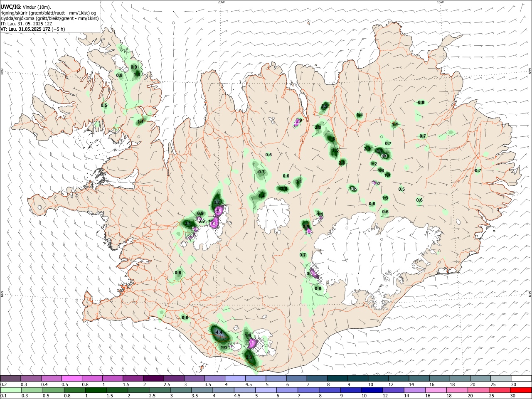Select rain scale swatch between 8 and 9

[329, 390]
